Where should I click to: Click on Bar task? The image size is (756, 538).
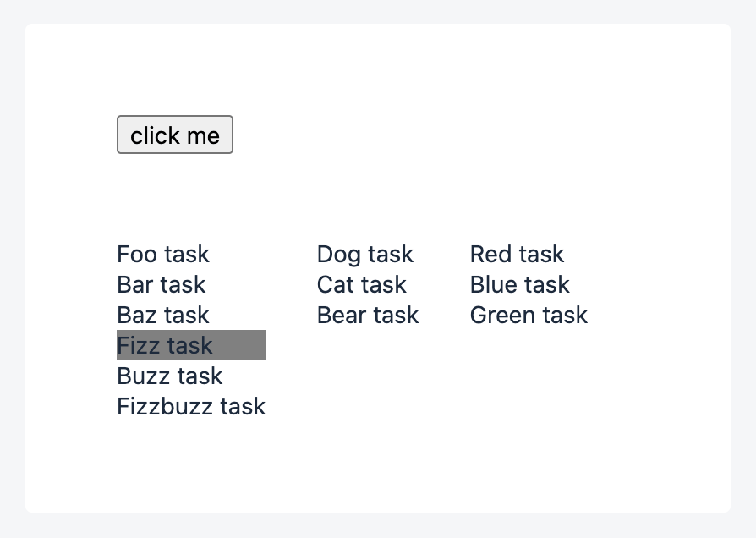(x=162, y=284)
